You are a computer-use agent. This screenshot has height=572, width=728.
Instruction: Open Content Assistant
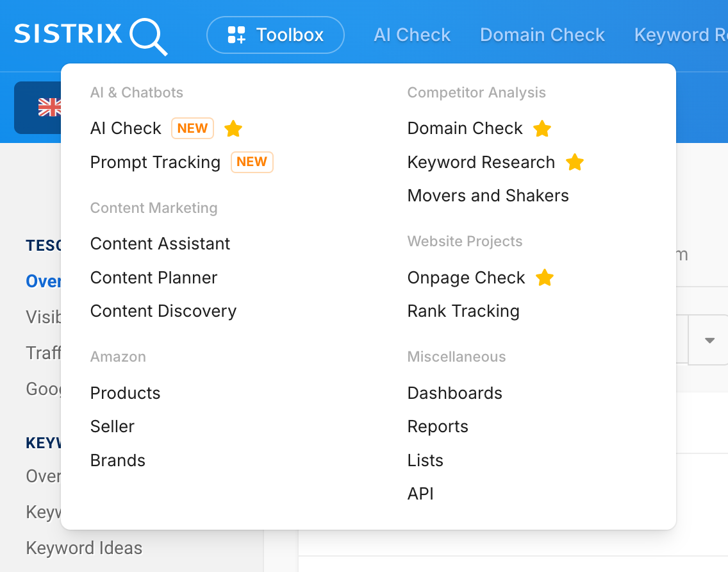point(160,244)
